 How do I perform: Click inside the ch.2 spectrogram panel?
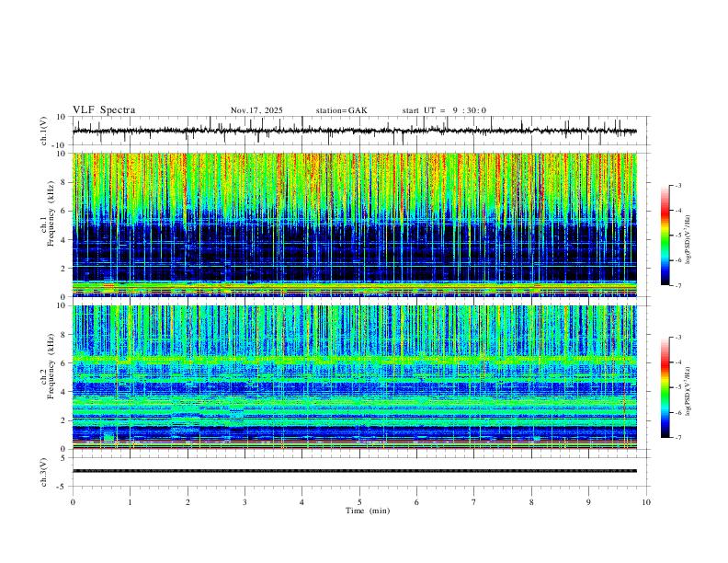pyautogui.click(x=354, y=377)
